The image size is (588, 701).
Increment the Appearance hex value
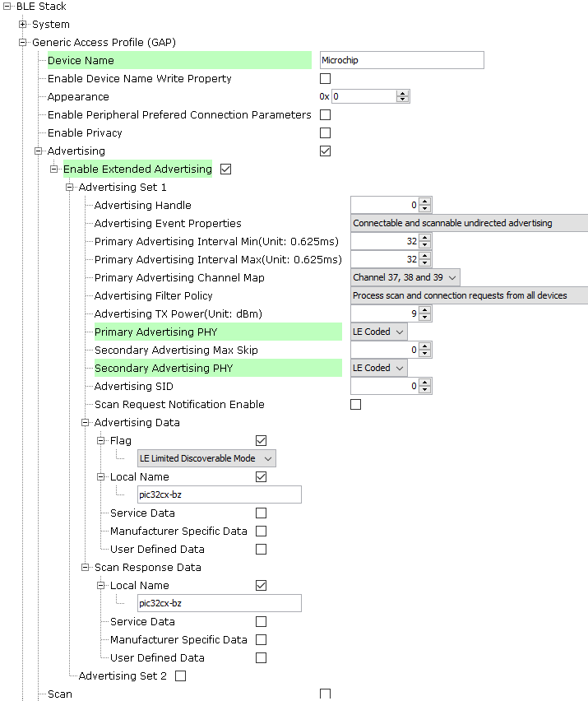pos(402,93)
